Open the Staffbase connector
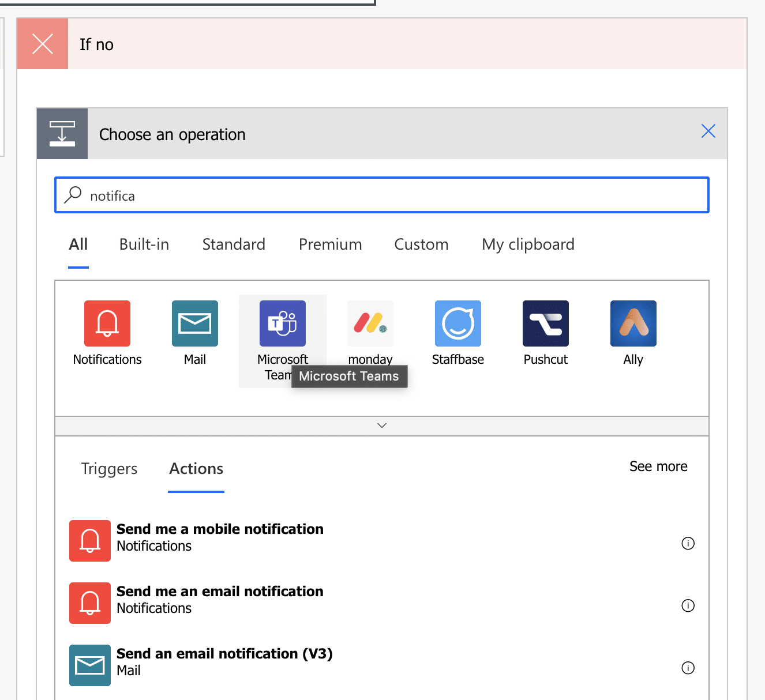This screenshot has height=700, width=765. (x=458, y=323)
